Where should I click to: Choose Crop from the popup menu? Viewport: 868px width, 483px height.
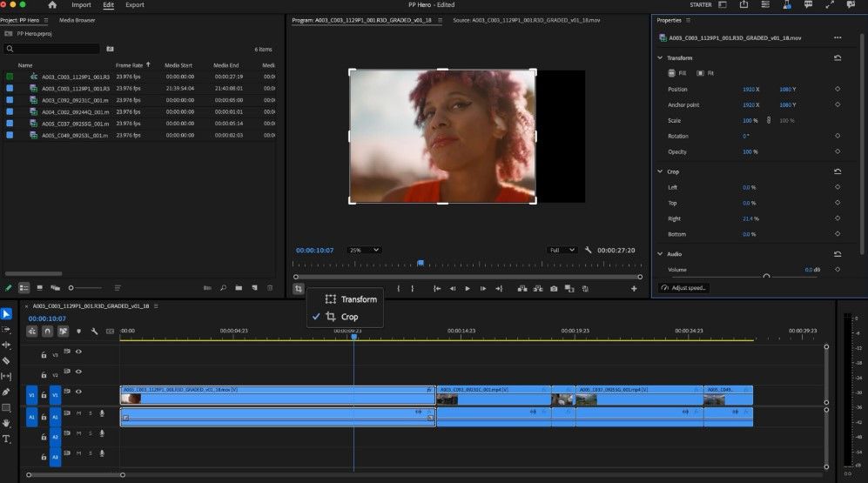pos(341,317)
